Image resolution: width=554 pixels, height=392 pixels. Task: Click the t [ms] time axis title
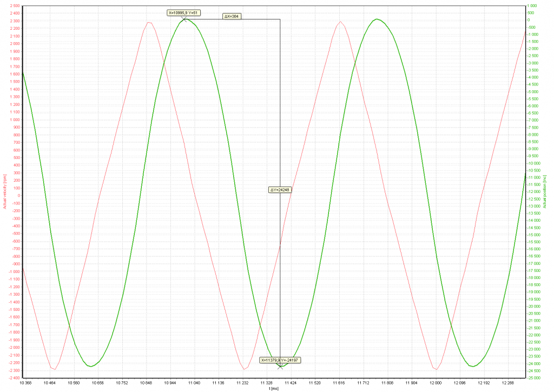click(274, 388)
